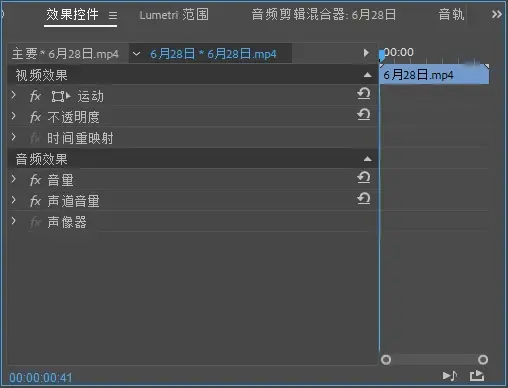Toggle timeline view with the play triangle

point(366,53)
